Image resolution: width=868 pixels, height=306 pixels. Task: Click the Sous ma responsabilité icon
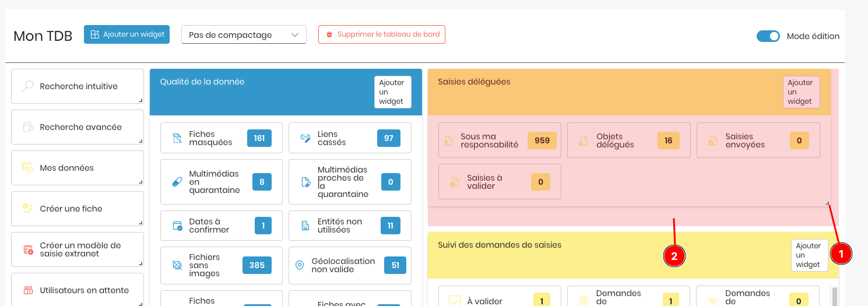448,140
